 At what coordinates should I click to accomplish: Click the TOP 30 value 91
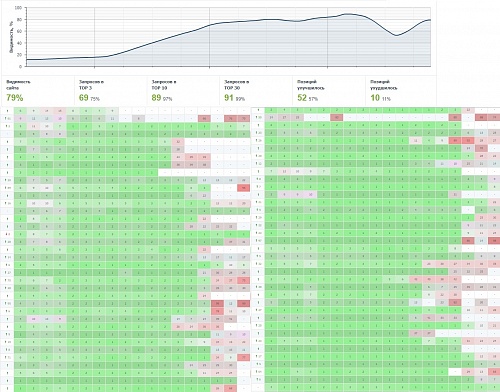click(x=229, y=98)
